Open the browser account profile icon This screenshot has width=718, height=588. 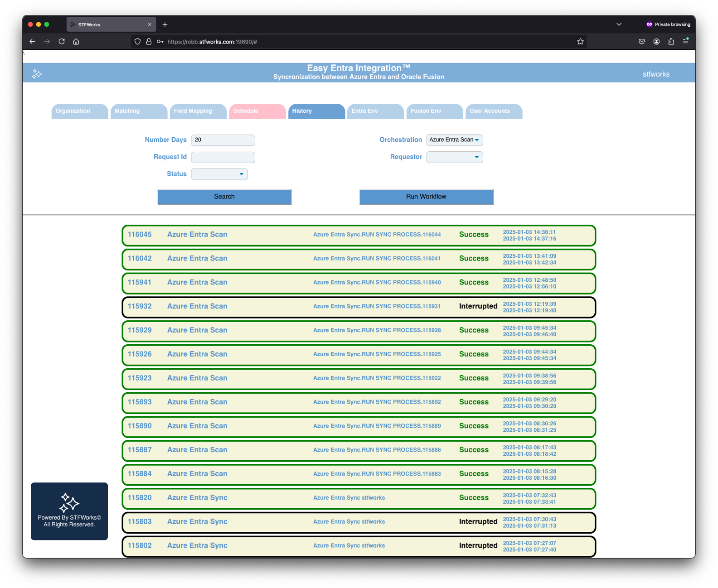[656, 42]
